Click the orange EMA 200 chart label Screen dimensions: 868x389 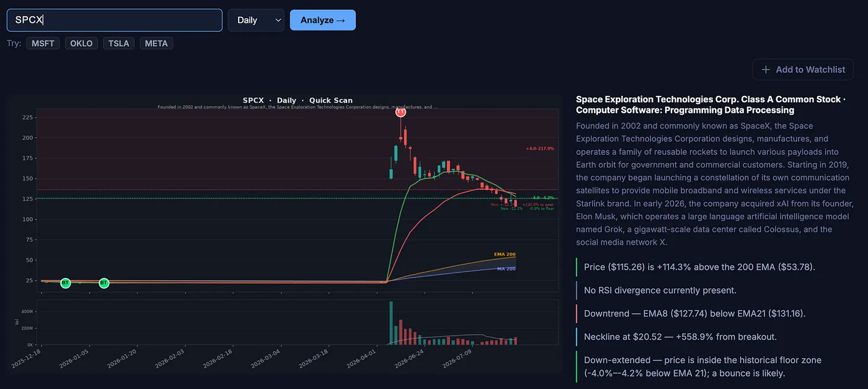(x=505, y=255)
